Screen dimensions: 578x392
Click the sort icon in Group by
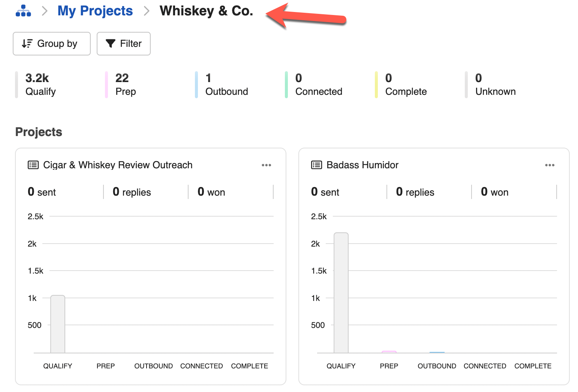pos(27,43)
